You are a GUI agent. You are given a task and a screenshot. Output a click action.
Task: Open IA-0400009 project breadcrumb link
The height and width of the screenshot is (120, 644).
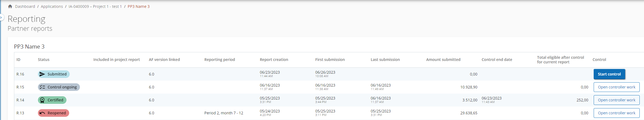click(95, 6)
